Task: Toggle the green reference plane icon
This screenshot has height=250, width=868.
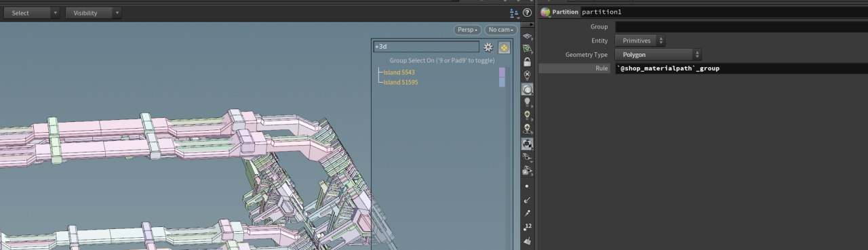Action: (528, 49)
